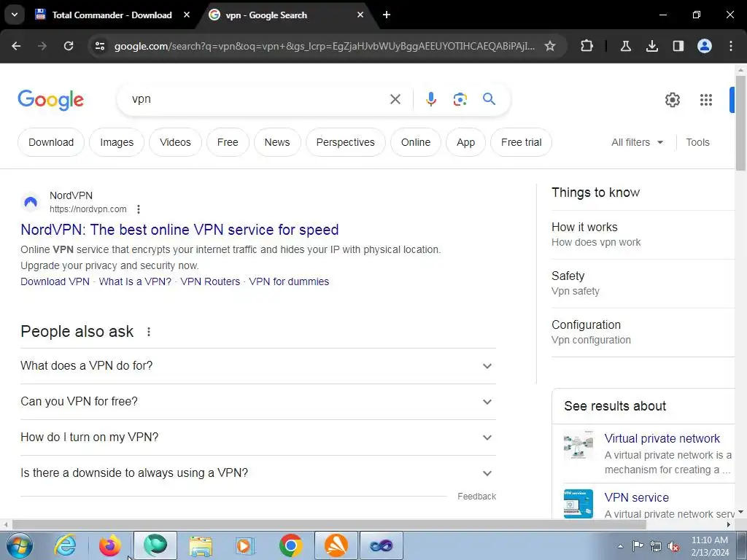The width and height of the screenshot is (747, 560).
Task: Toggle the side panel icon
Action: [x=678, y=46]
